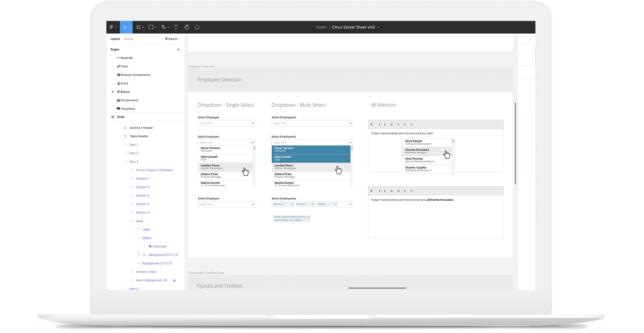This screenshot has height=333, width=644.
Task: Collapse pages list via Basics chevron
Action: 180,39
